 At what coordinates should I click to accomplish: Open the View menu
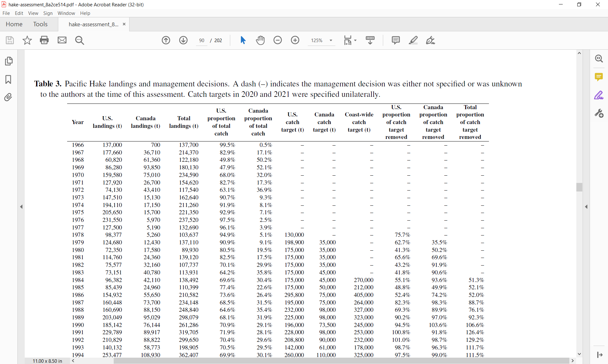[x=33, y=13]
